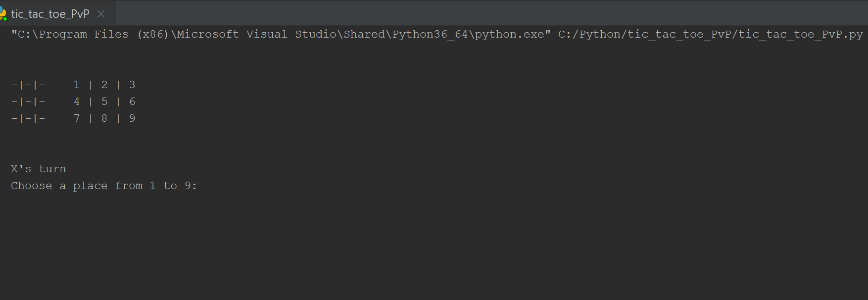Screen dimensions: 868x300
Task: Click the middle row of the empty board
Action: pos(28,101)
